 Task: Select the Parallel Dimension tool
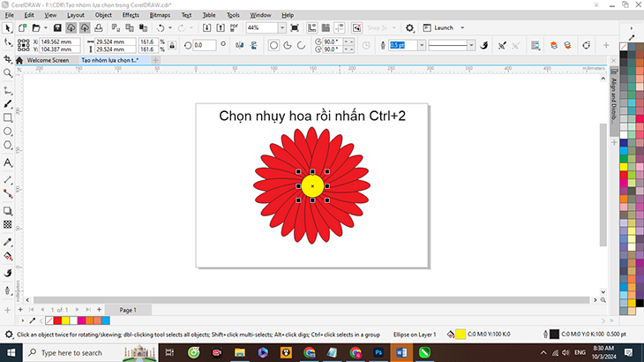7,179
